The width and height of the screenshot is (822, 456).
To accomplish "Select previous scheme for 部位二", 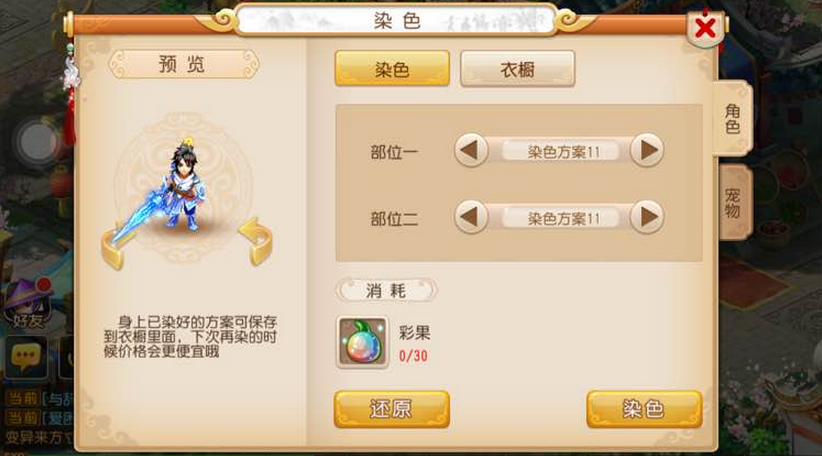I will click(470, 217).
